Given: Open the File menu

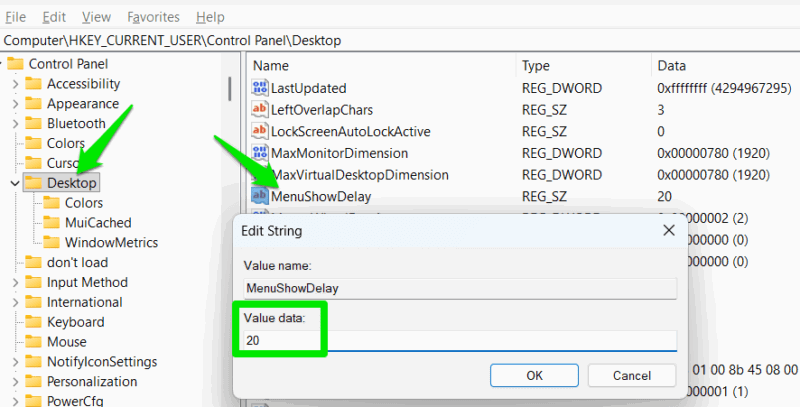Looking at the screenshot, I should (15, 17).
